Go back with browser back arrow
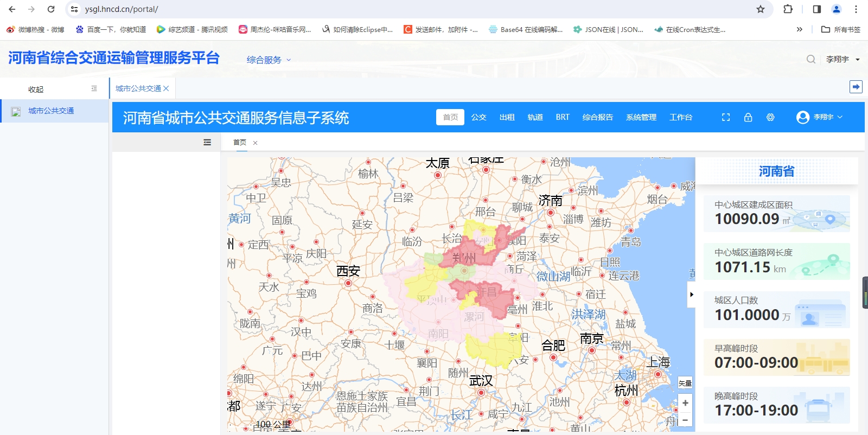This screenshot has height=435, width=868. 12,9
